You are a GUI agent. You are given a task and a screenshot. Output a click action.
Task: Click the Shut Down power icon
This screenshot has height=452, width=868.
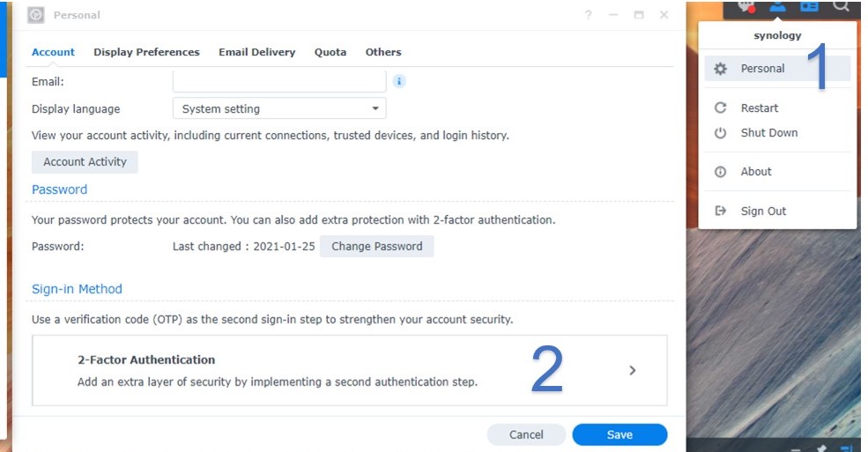720,133
